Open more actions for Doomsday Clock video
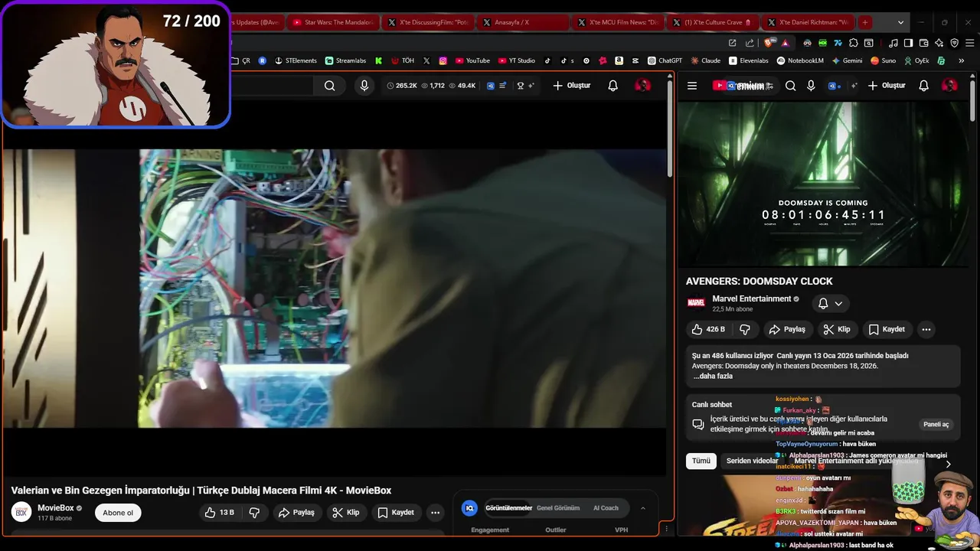980x551 pixels. point(926,329)
